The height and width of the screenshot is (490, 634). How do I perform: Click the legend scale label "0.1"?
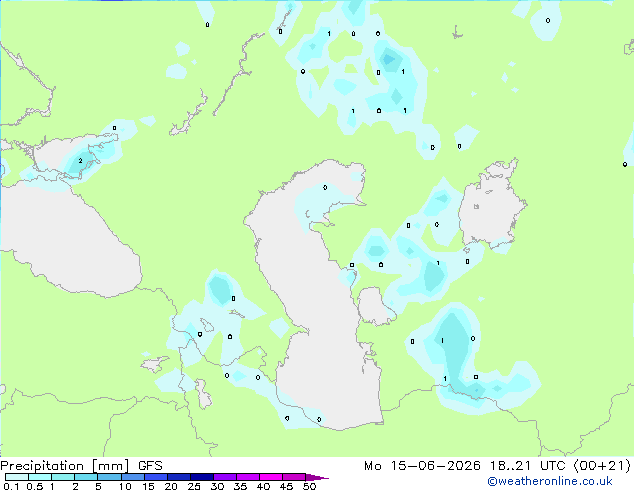pyautogui.click(x=11, y=486)
